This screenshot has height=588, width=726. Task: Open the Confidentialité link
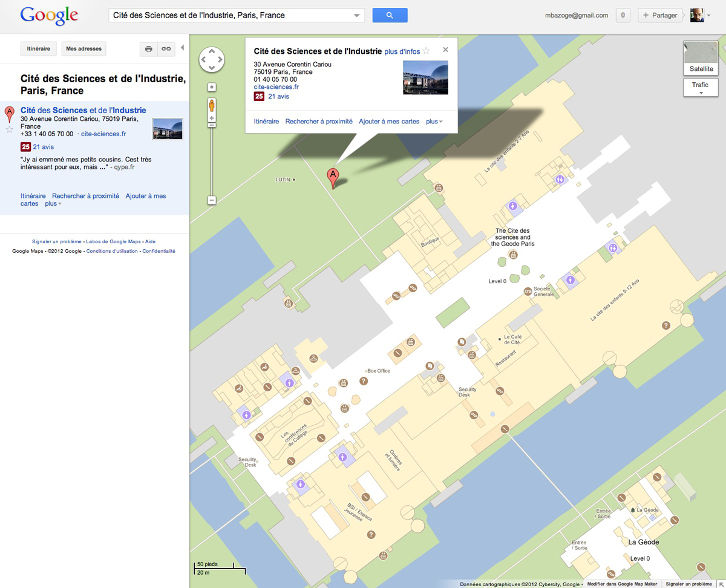pos(159,251)
